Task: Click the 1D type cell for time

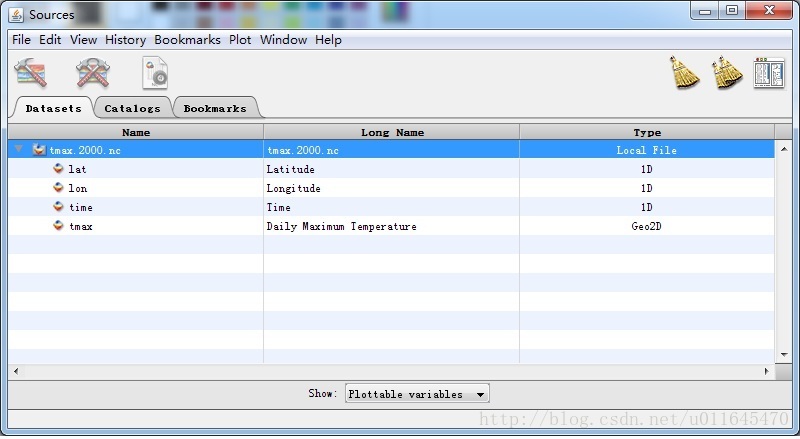Action: click(x=646, y=207)
